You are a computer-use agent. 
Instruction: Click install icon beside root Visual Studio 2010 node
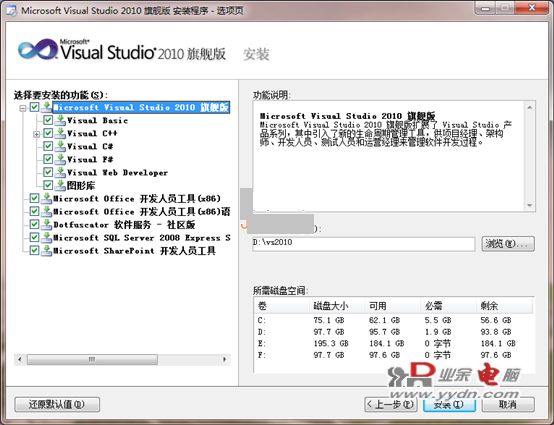46,107
